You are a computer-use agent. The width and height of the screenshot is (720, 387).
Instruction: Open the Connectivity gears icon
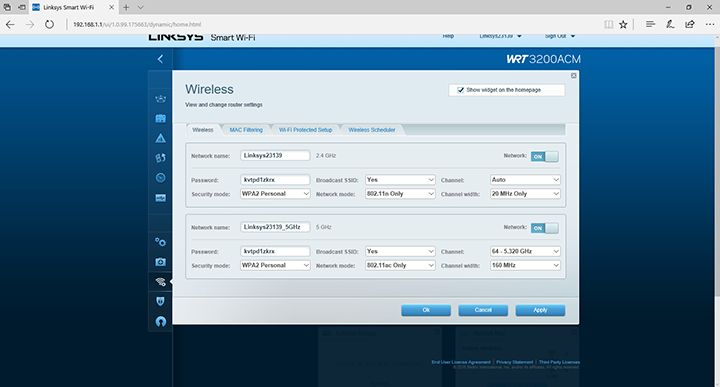[x=160, y=242]
